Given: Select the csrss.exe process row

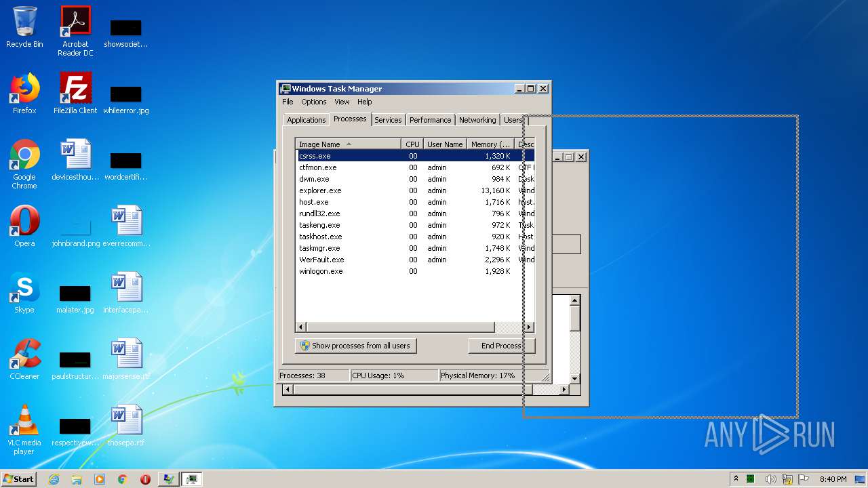Looking at the screenshot, I should click(x=415, y=156).
